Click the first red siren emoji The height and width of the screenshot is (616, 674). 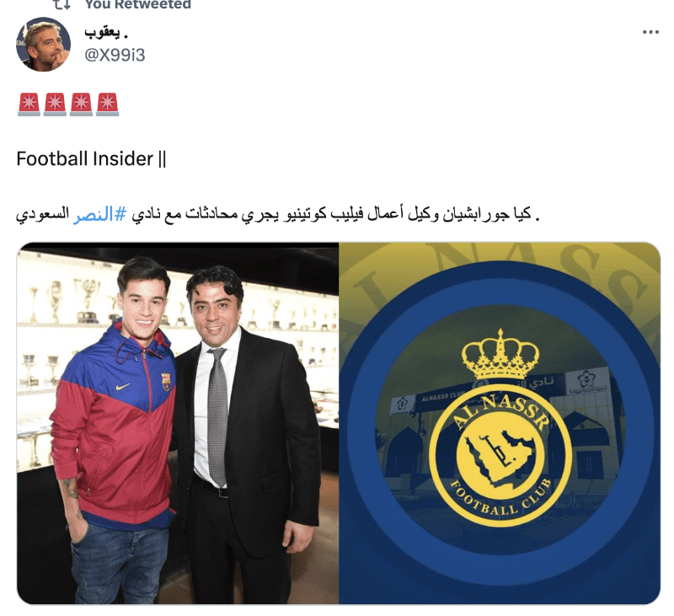[29, 104]
